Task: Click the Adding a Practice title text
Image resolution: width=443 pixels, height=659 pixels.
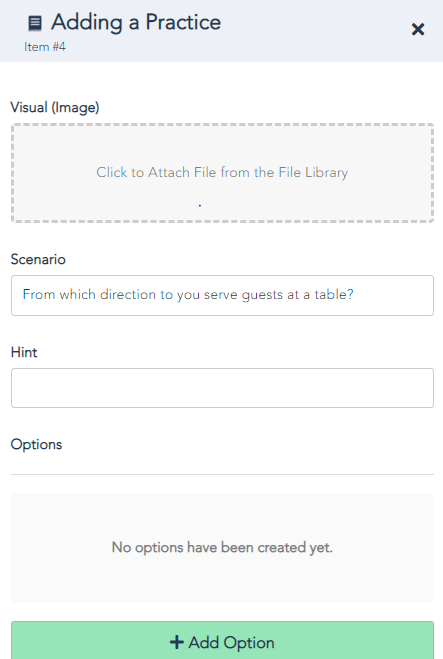Action: pyautogui.click(x=136, y=23)
